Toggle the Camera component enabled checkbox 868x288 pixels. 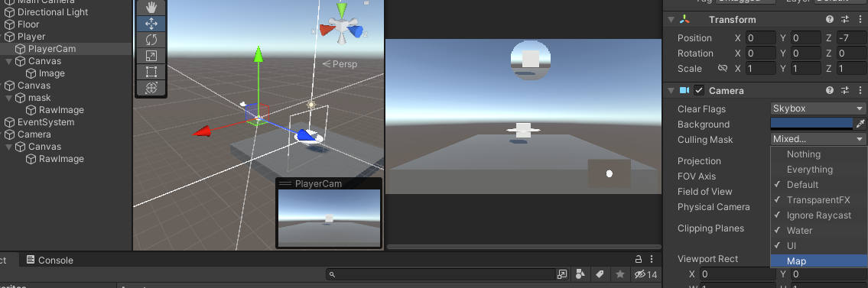[x=699, y=90]
